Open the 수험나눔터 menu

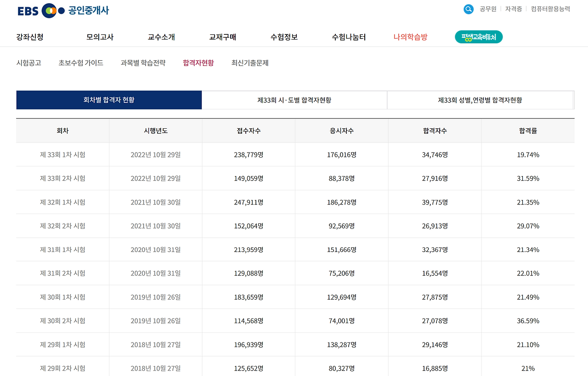point(349,37)
